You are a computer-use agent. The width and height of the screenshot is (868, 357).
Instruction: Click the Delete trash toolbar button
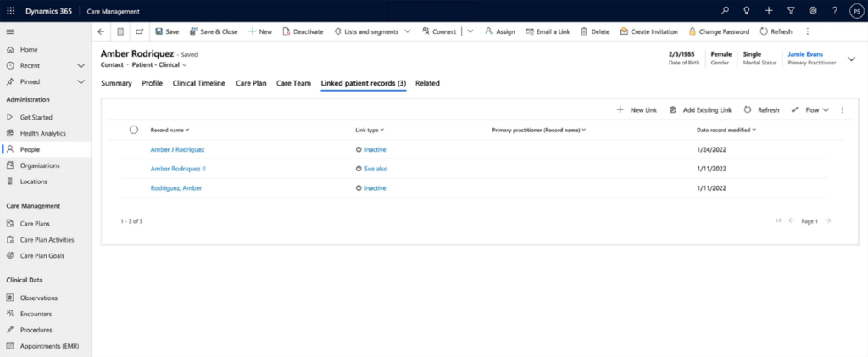point(595,31)
